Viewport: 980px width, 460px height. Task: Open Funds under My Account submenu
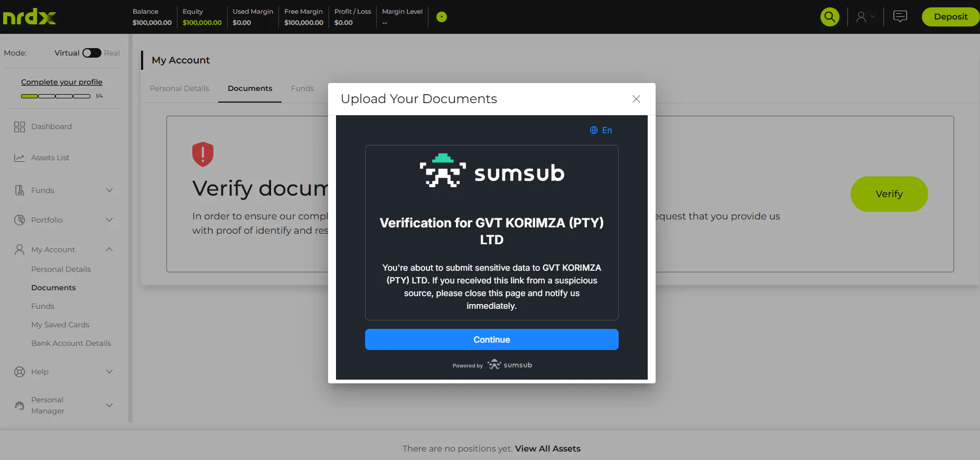(43, 306)
